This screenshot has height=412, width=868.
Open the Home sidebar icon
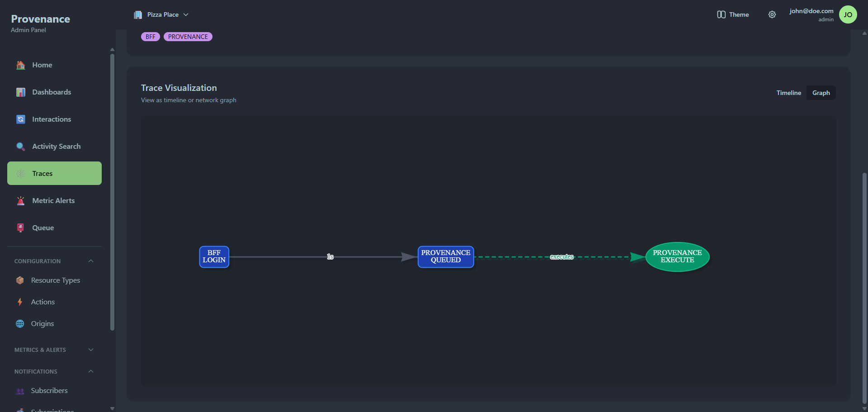tap(20, 65)
